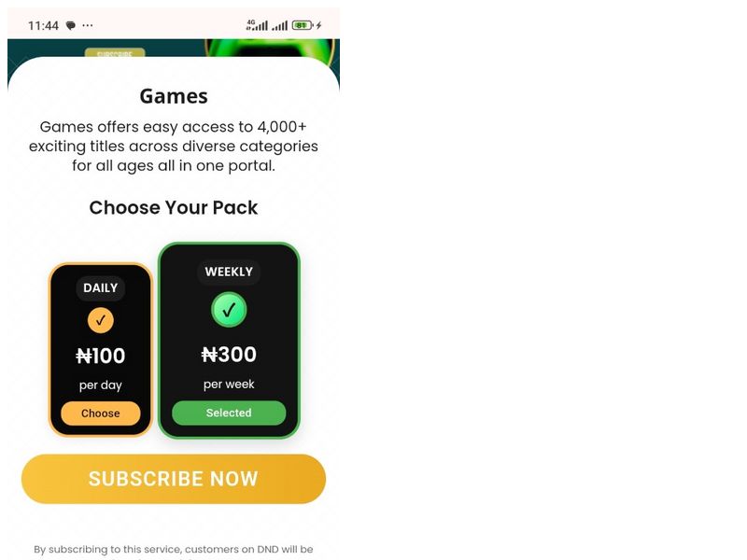Tap the WEEKLY label badge
The width and height of the screenshot is (747, 560).
click(x=229, y=272)
